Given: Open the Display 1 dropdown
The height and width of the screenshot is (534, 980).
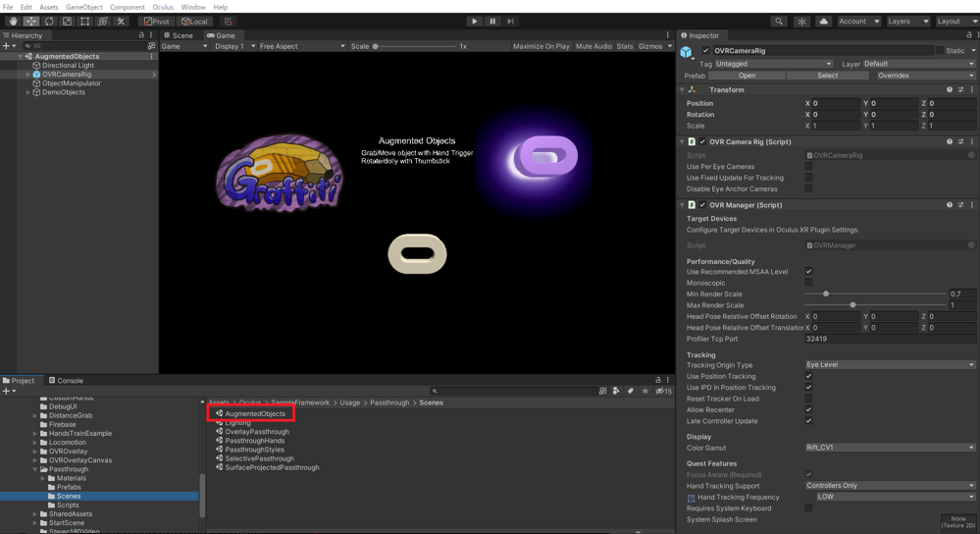Looking at the screenshot, I should 234,46.
